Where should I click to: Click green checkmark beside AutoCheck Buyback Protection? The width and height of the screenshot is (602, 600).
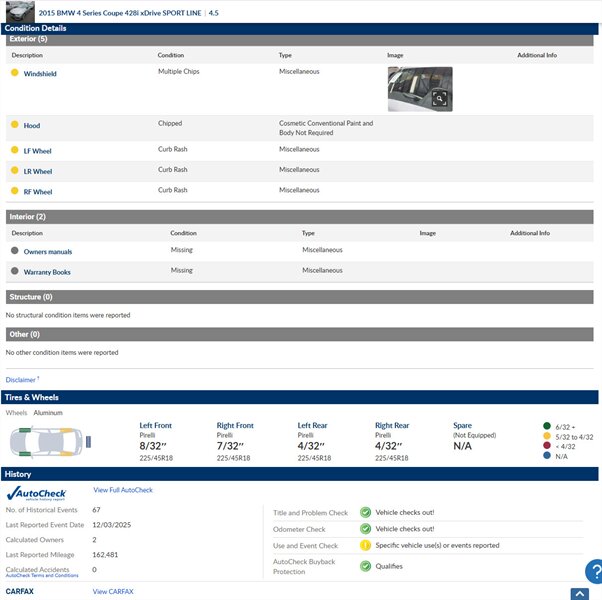tap(366, 566)
